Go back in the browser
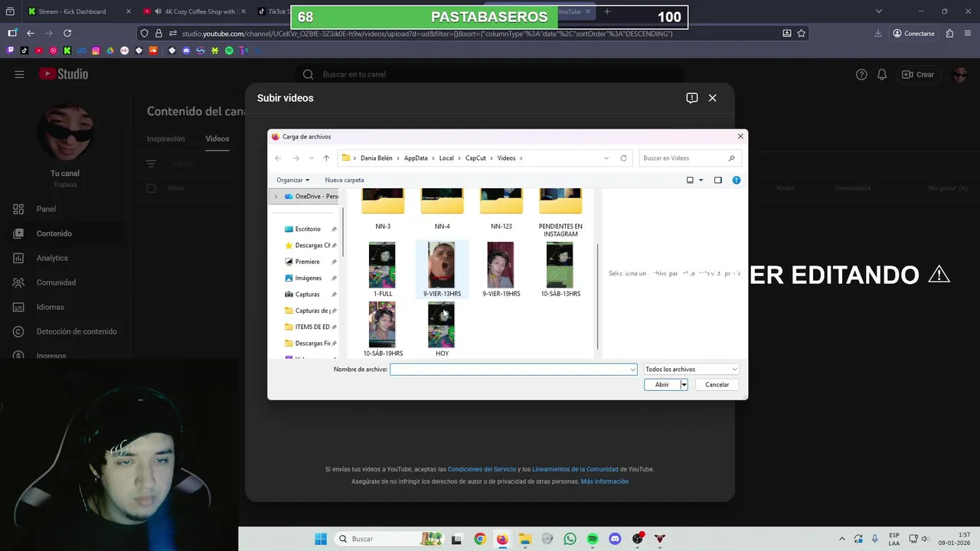 tap(31, 33)
